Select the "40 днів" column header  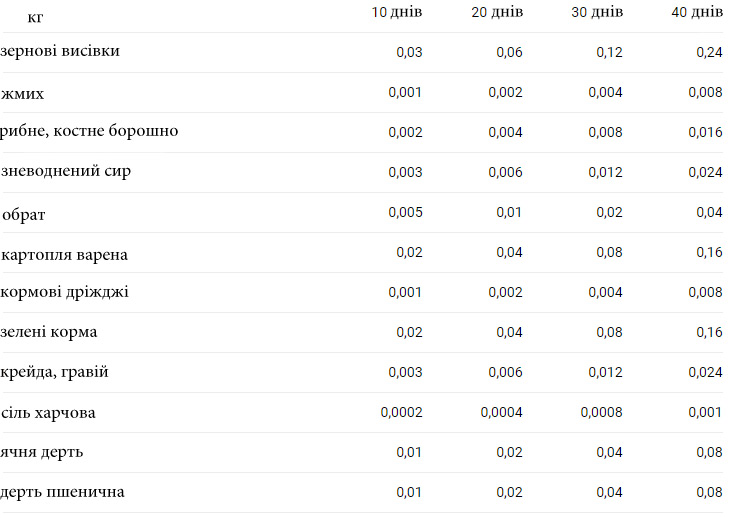[x=696, y=12]
